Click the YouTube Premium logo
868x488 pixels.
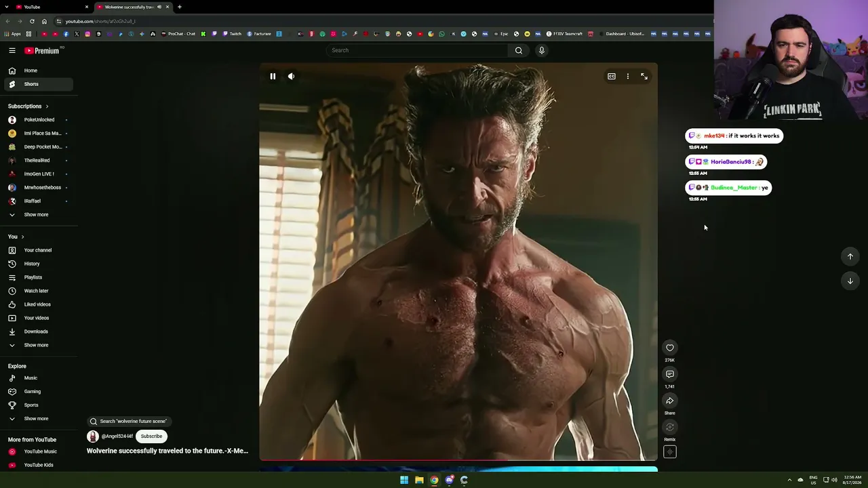pyautogui.click(x=42, y=50)
